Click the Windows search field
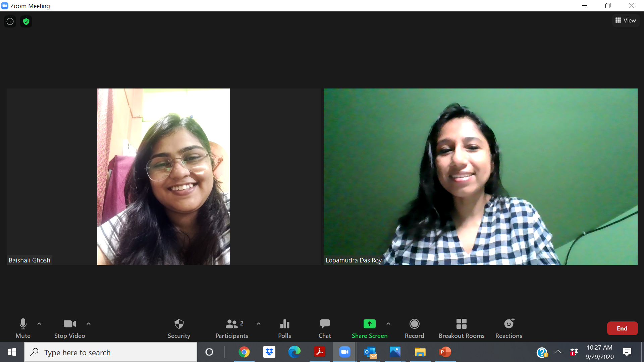644x362 pixels. click(x=111, y=352)
